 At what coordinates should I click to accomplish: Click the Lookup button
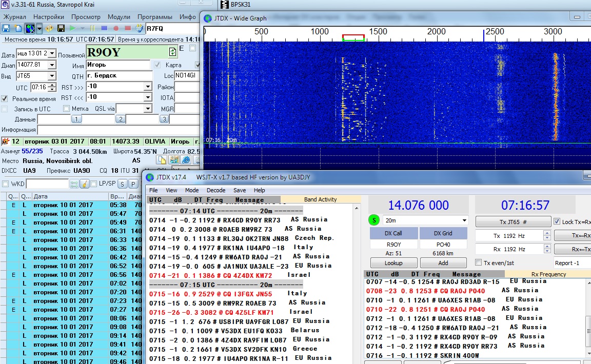(x=393, y=263)
